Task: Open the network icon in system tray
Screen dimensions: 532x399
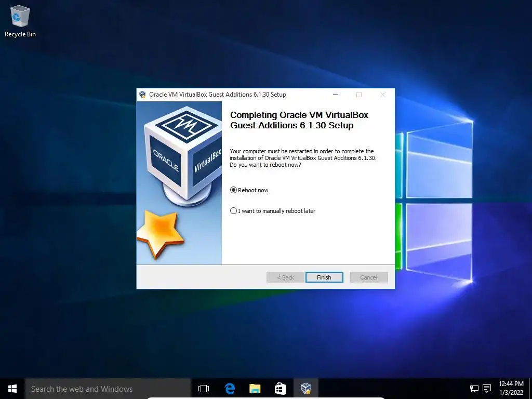Action: [474, 389]
